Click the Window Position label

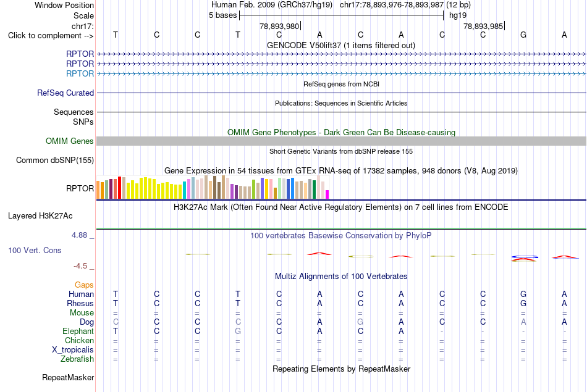[64, 5]
